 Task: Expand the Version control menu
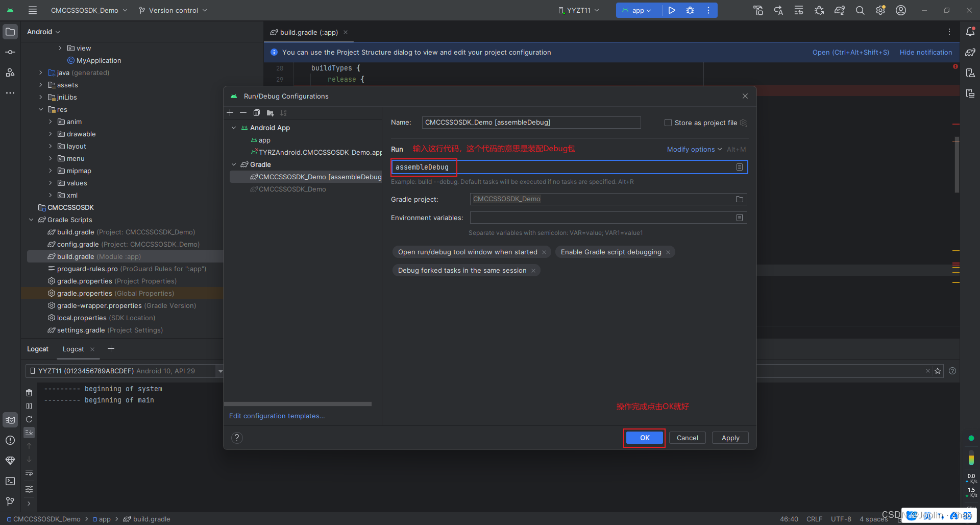173,10
